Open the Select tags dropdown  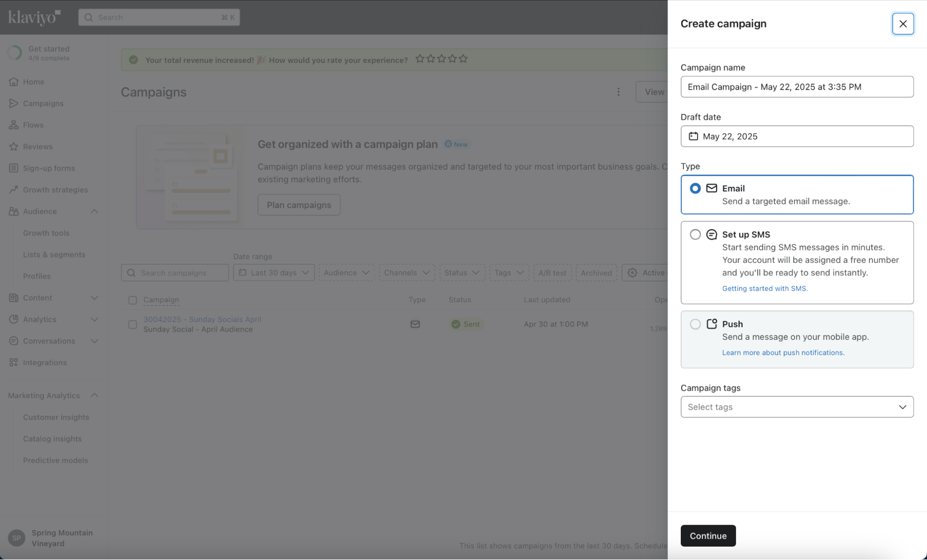pyautogui.click(x=797, y=407)
